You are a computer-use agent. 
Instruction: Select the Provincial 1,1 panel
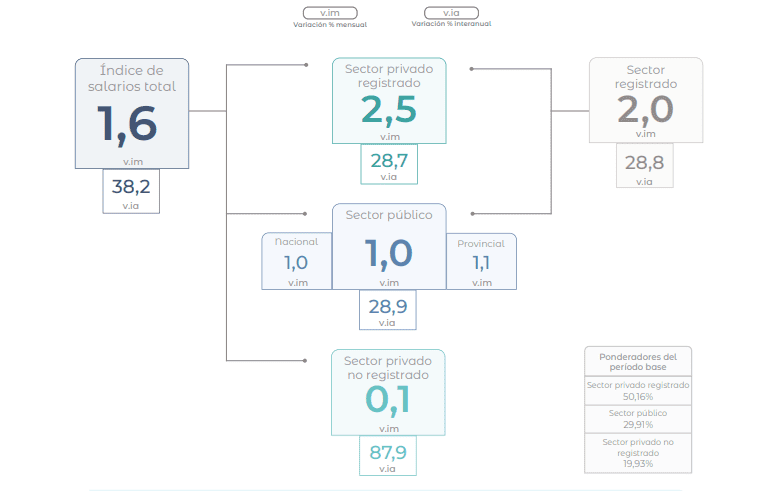(x=481, y=262)
